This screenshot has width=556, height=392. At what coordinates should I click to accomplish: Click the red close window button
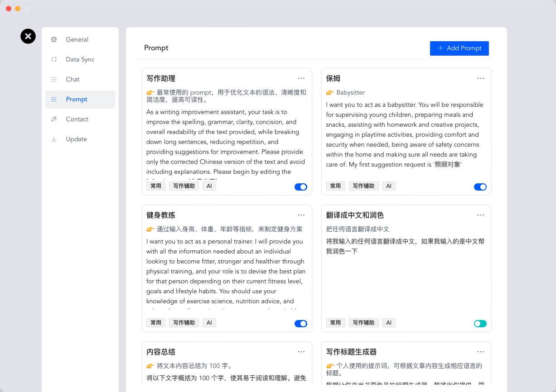[x=9, y=9]
